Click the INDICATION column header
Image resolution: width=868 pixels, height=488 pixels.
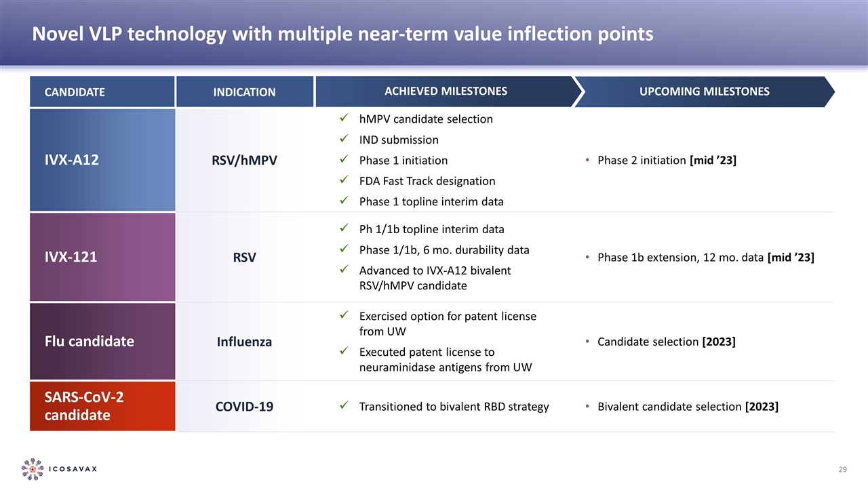[245, 91]
